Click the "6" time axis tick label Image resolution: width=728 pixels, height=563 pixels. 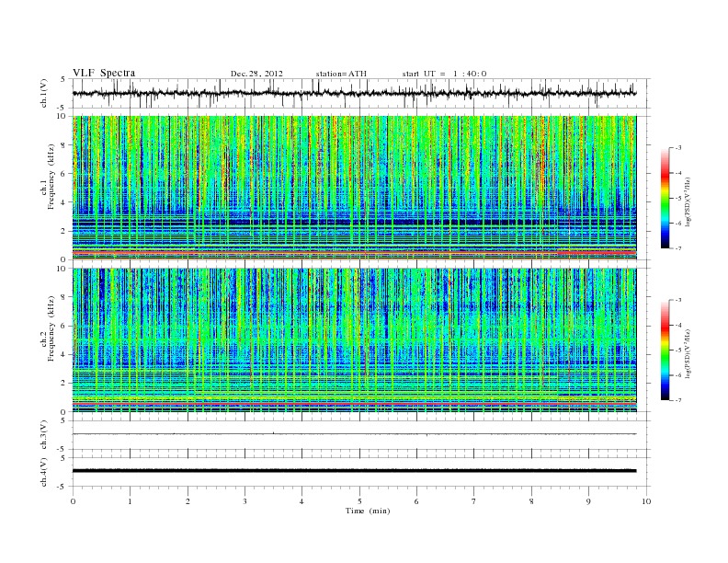416,501
